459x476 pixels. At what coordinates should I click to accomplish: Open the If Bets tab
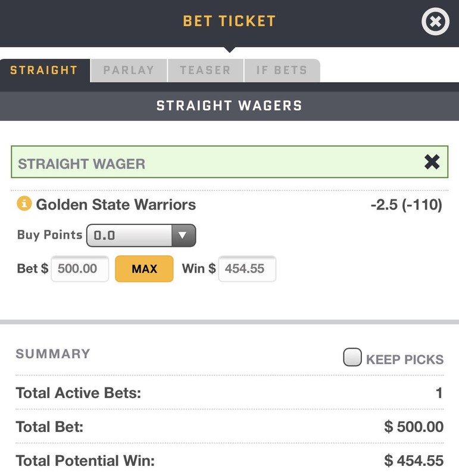pos(282,70)
